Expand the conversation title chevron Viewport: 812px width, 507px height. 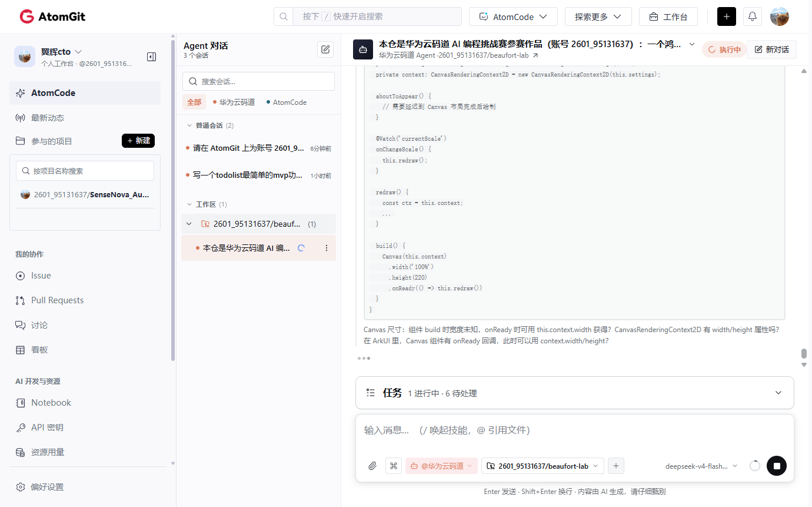click(x=692, y=44)
